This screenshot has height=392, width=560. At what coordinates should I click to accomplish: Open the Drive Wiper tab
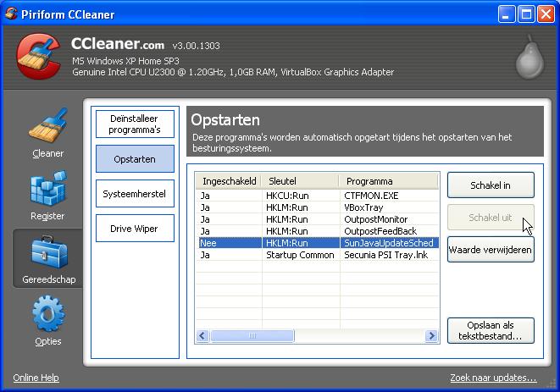pos(135,229)
